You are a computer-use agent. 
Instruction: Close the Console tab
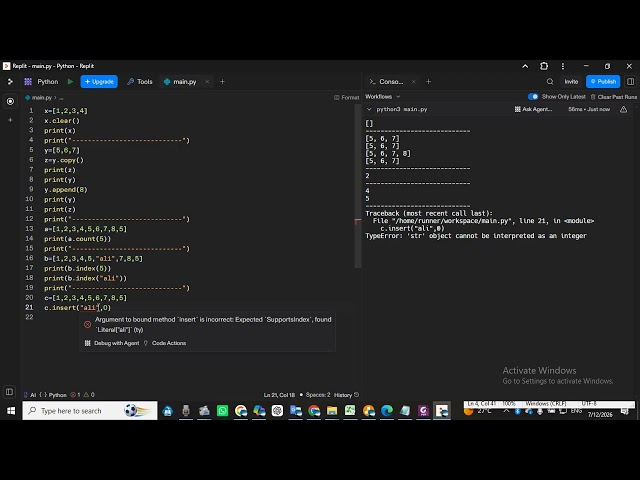tap(413, 82)
